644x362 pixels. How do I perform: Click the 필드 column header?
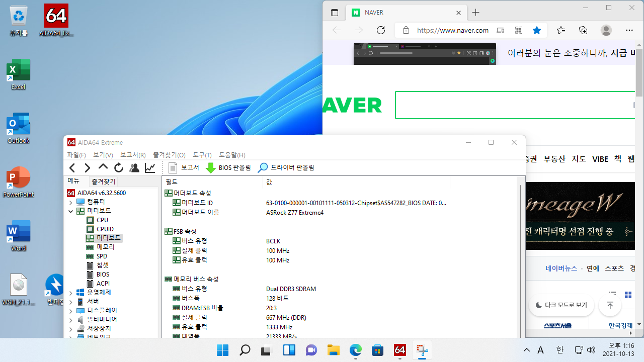click(x=212, y=182)
